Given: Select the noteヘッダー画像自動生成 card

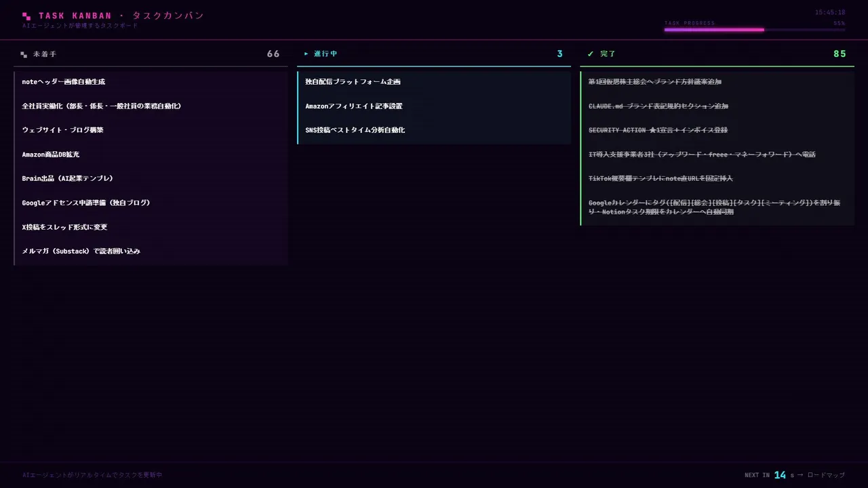Looking at the screenshot, I should [x=151, y=82].
